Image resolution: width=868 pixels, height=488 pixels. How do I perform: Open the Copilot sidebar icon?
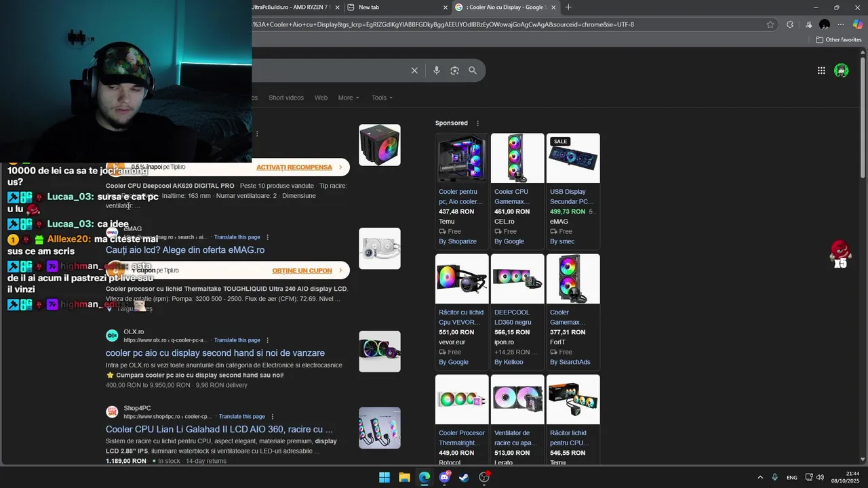click(858, 24)
